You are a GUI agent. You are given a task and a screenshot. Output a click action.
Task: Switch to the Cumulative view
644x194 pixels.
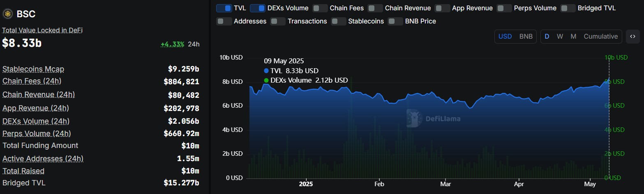click(x=600, y=36)
